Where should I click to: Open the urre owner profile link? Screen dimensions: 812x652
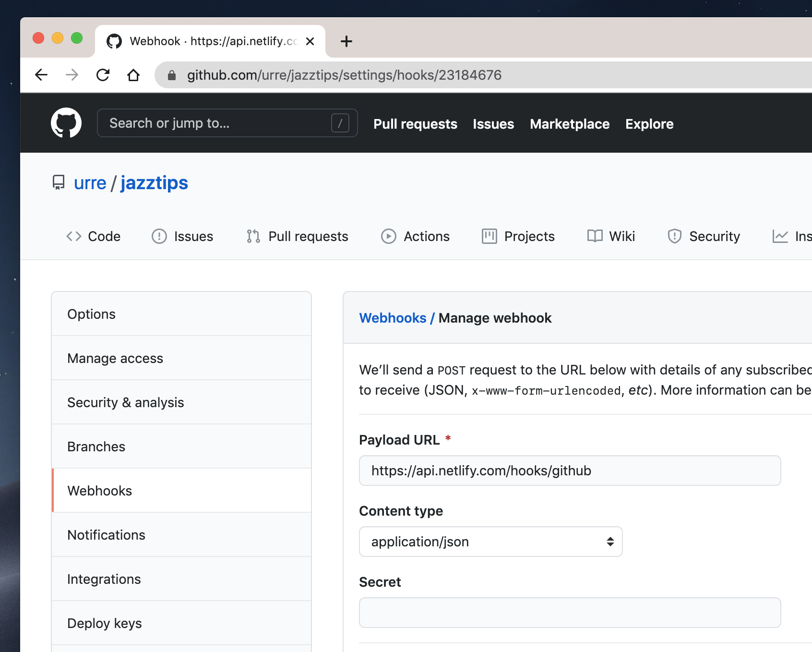90,183
